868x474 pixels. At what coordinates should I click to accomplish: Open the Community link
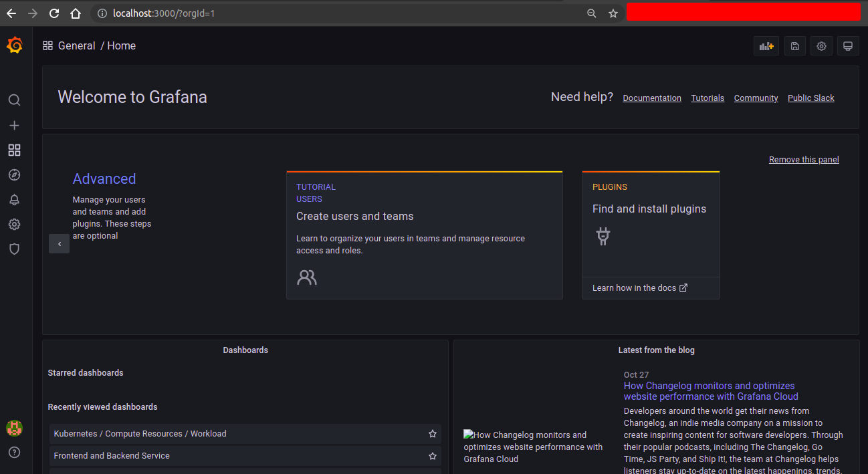click(756, 98)
